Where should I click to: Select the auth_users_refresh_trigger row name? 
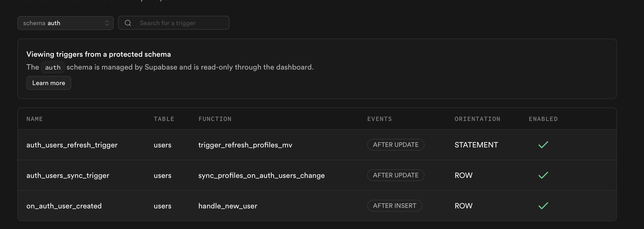coord(72,145)
